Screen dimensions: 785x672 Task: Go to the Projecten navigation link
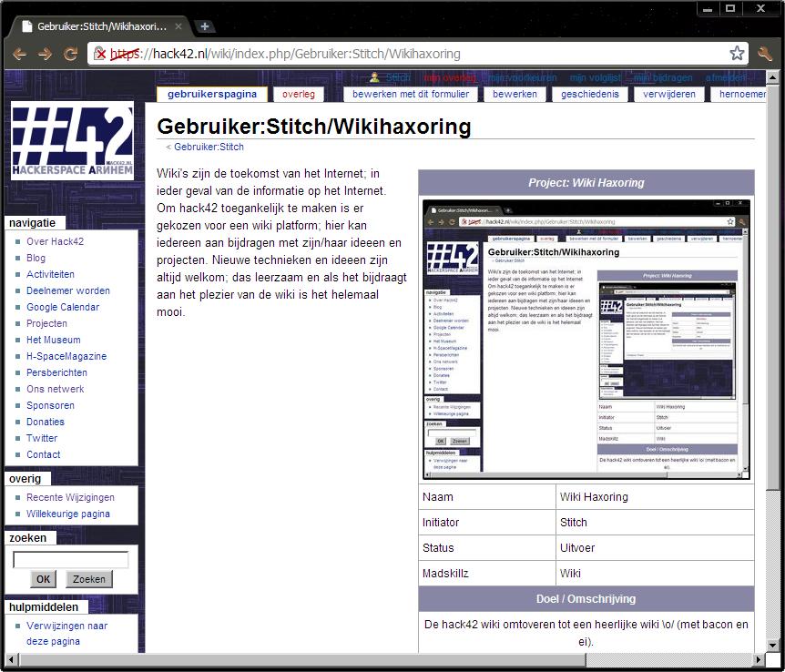click(x=46, y=323)
